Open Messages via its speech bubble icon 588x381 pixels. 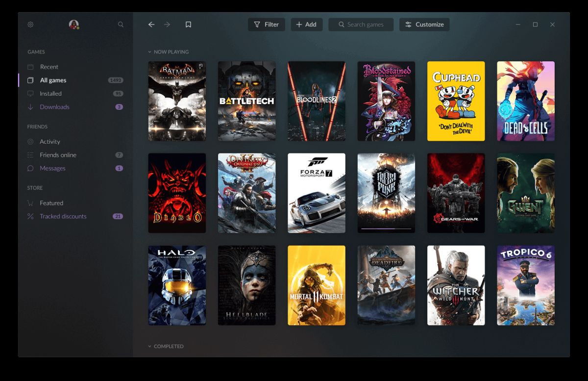tap(30, 168)
